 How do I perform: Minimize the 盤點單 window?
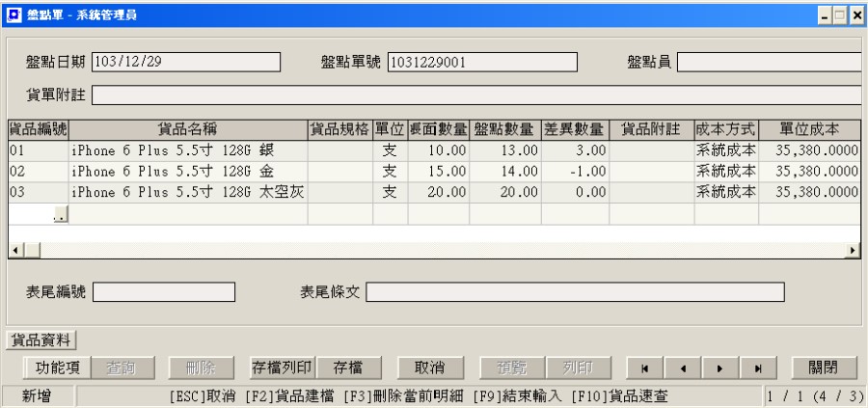click(x=826, y=16)
